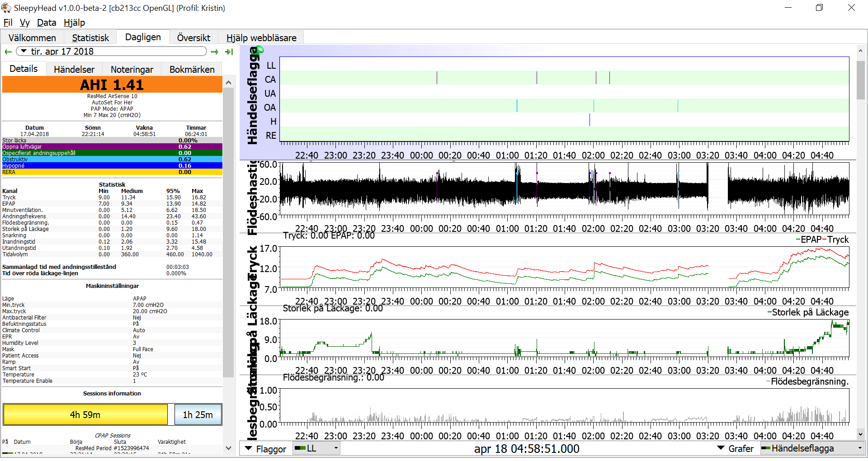The image size is (868, 461).
Task: Click the OA event marker near 00:05
Action: (x=517, y=106)
